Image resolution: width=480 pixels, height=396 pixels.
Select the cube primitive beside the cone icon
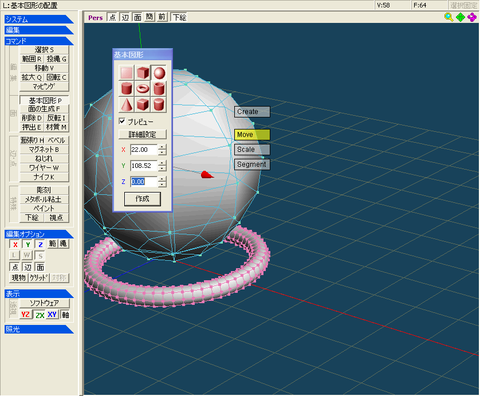[x=143, y=105]
